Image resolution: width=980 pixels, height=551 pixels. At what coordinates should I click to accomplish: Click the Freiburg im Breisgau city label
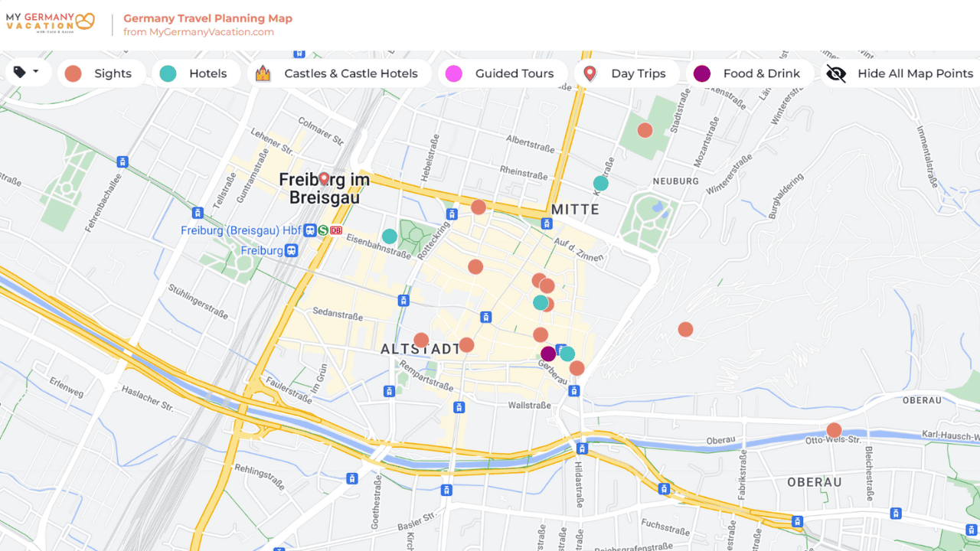[x=324, y=188]
